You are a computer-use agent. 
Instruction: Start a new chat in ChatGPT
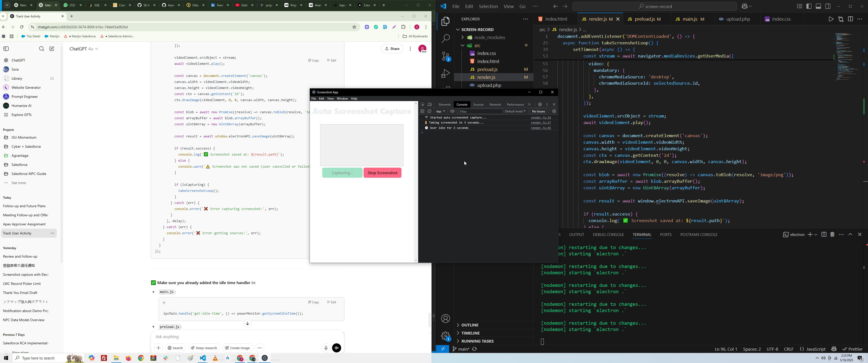(52, 49)
